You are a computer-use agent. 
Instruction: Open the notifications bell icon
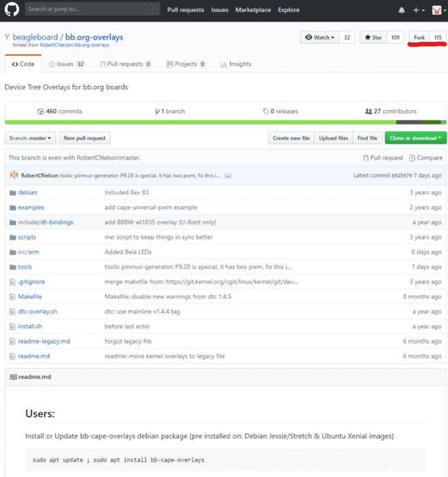pyautogui.click(x=402, y=10)
